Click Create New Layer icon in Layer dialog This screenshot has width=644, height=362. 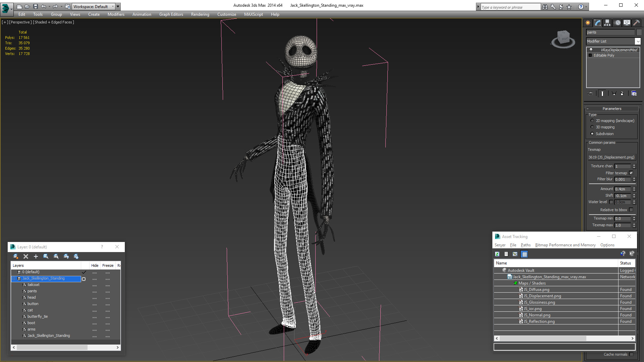(15, 256)
